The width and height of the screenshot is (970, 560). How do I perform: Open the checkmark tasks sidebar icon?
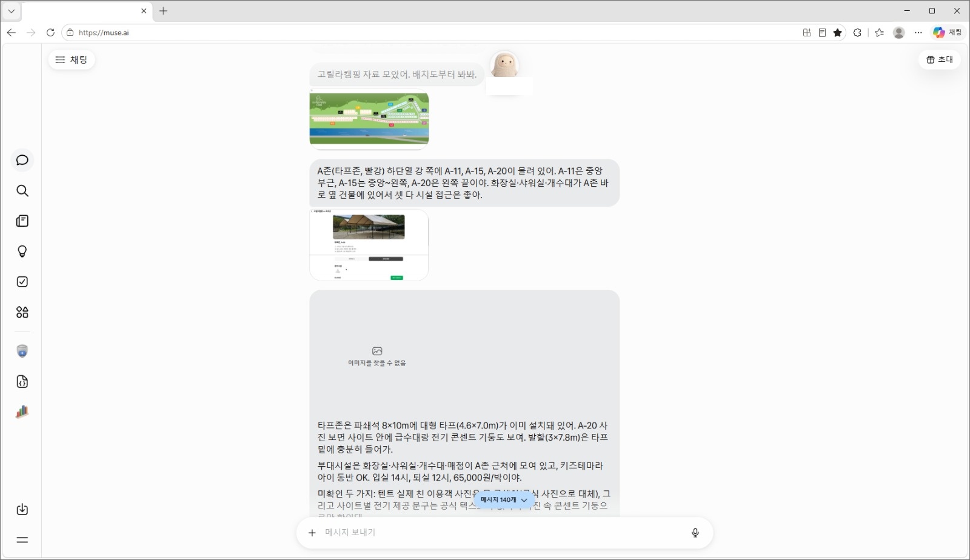click(x=22, y=282)
